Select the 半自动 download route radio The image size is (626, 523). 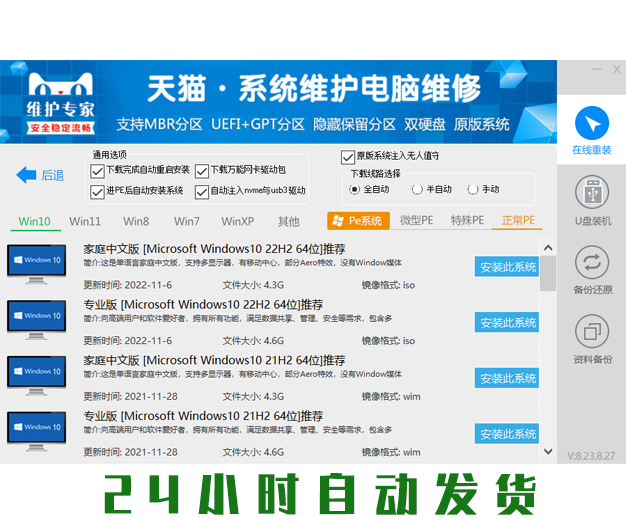coord(417,190)
